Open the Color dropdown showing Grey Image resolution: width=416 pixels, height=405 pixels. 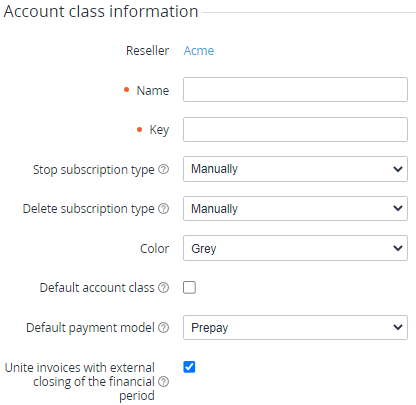click(295, 248)
